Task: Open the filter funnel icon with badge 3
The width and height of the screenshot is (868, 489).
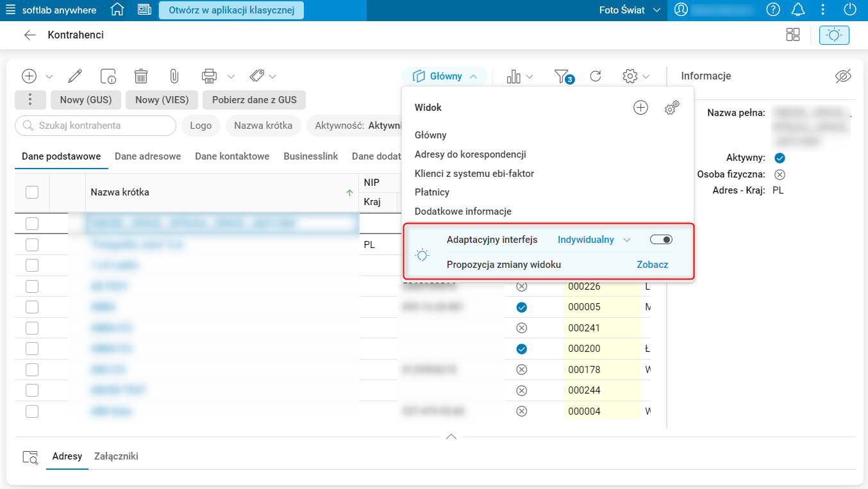Action: 563,76
